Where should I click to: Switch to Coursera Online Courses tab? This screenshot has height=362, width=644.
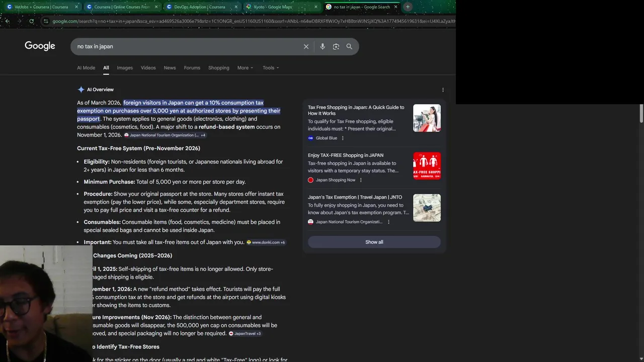point(121,7)
